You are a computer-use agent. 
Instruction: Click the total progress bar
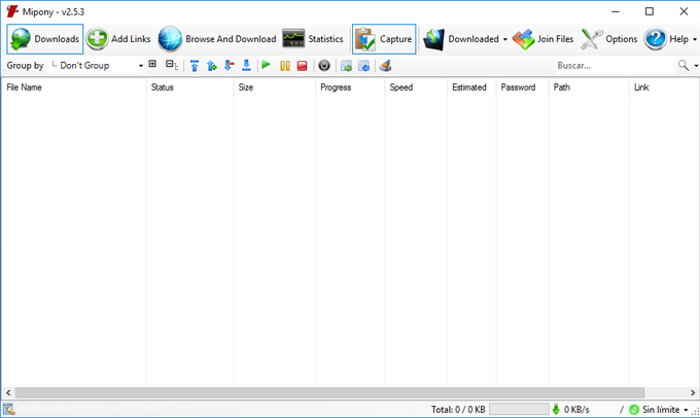click(x=519, y=409)
